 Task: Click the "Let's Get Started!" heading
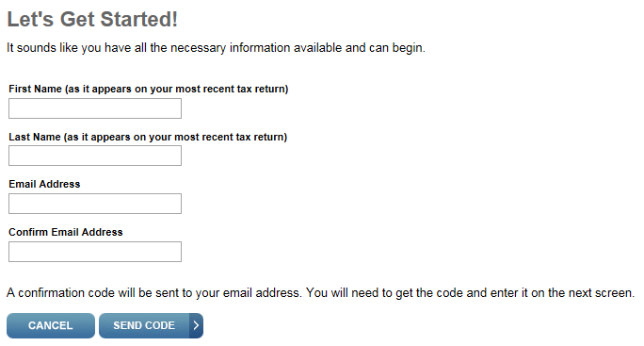(x=92, y=20)
